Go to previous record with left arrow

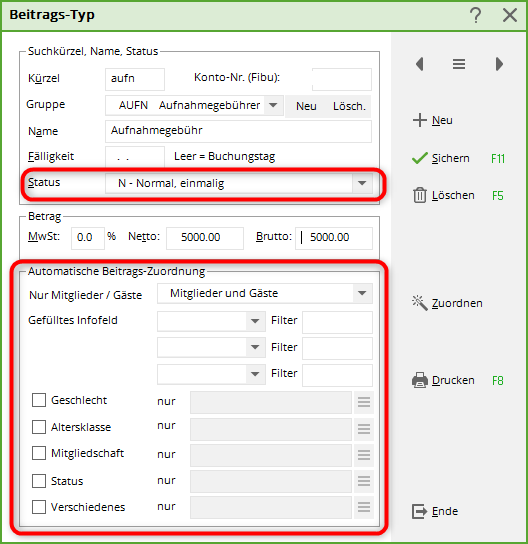pos(420,64)
